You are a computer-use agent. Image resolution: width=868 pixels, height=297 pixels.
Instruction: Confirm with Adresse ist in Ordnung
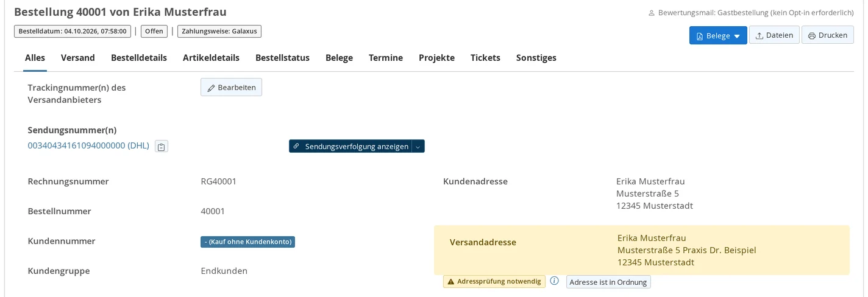[608, 282]
